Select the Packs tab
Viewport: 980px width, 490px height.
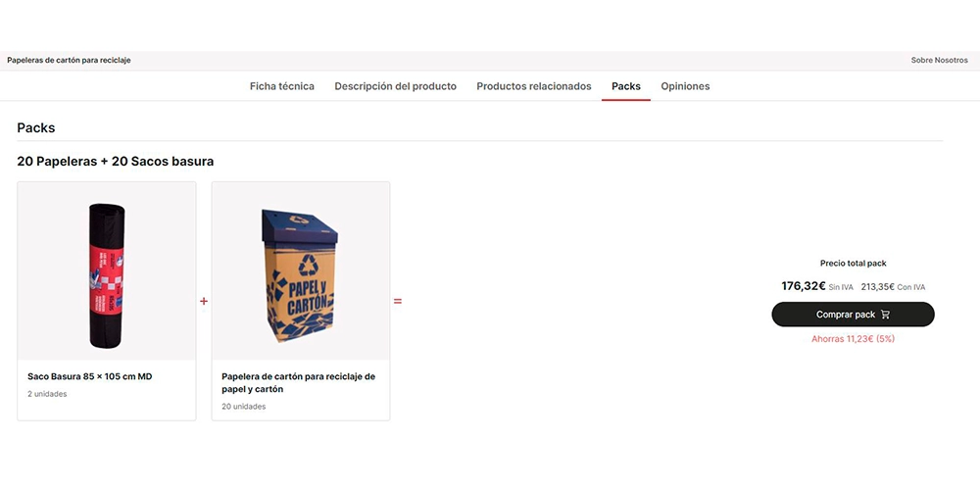click(x=626, y=86)
